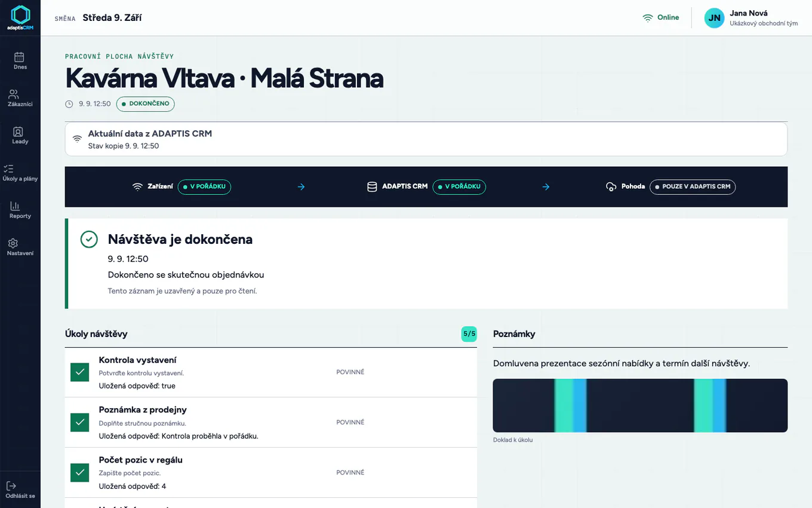Click arrow between ADAPTIS CRM and Pohoda
Viewport: 812px width, 508px height.
click(546, 186)
